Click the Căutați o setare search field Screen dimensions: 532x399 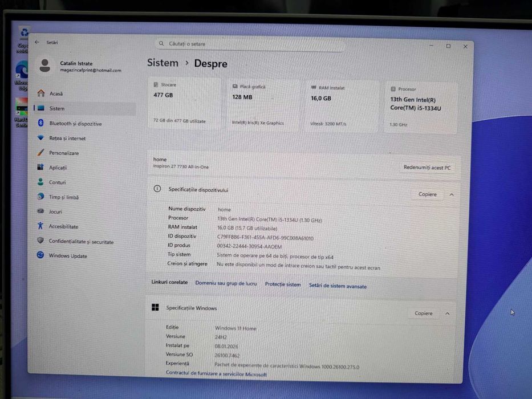click(x=250, y=44)
